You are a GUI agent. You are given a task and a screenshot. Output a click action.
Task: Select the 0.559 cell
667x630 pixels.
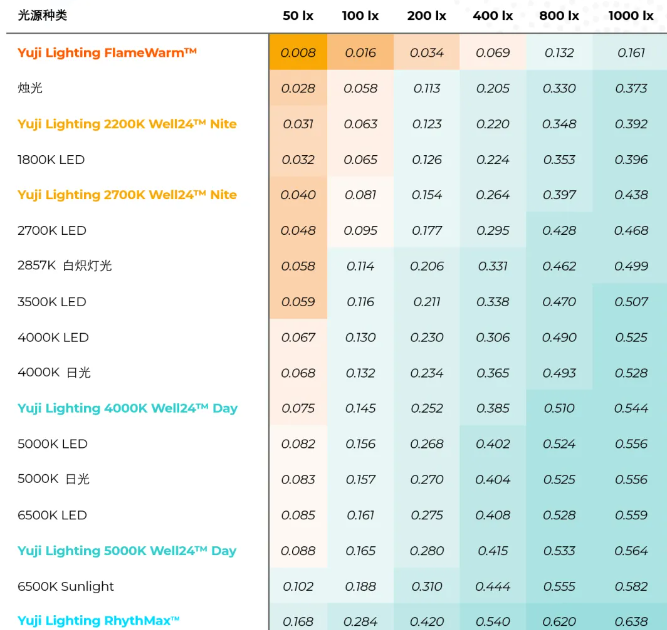(x=631, y=515)
